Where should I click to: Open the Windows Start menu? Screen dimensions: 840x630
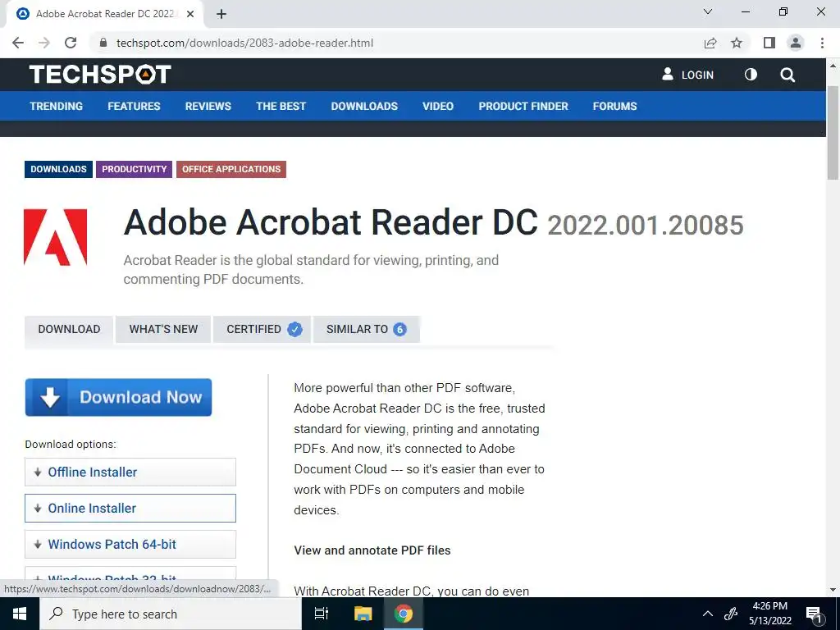[20, 614]
